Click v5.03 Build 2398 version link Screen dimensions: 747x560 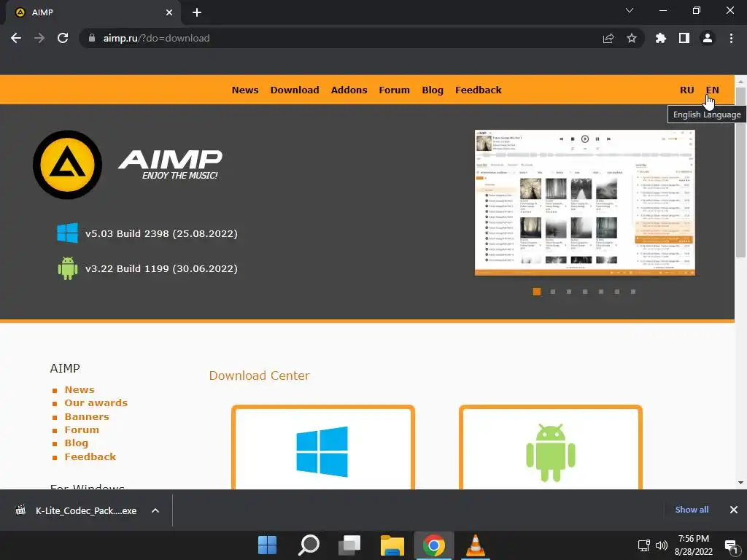(x=161, y=234)
